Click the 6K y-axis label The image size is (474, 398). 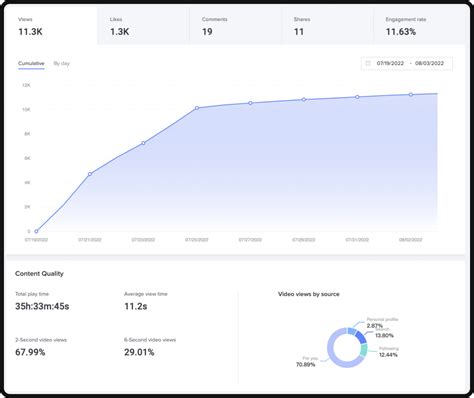point(27,158)
